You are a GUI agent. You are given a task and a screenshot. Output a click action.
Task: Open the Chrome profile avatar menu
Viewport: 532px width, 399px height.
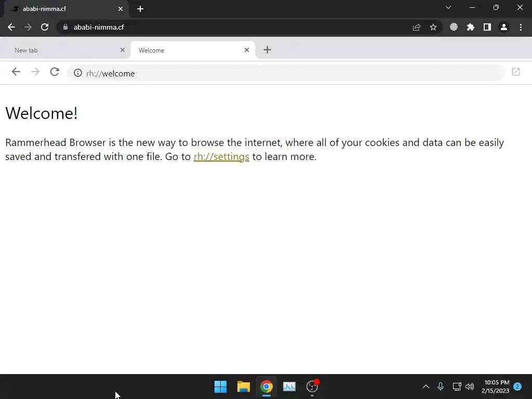click(504, 27)
